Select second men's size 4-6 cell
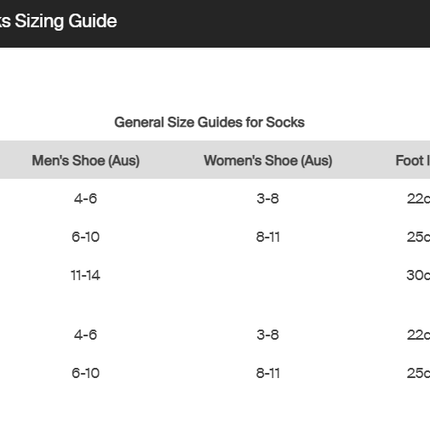Screen dimensions: 430x430 (86, 335)
